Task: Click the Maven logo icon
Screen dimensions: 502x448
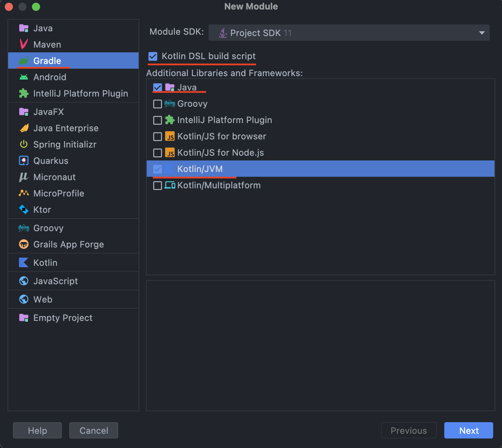Action: 24,45
